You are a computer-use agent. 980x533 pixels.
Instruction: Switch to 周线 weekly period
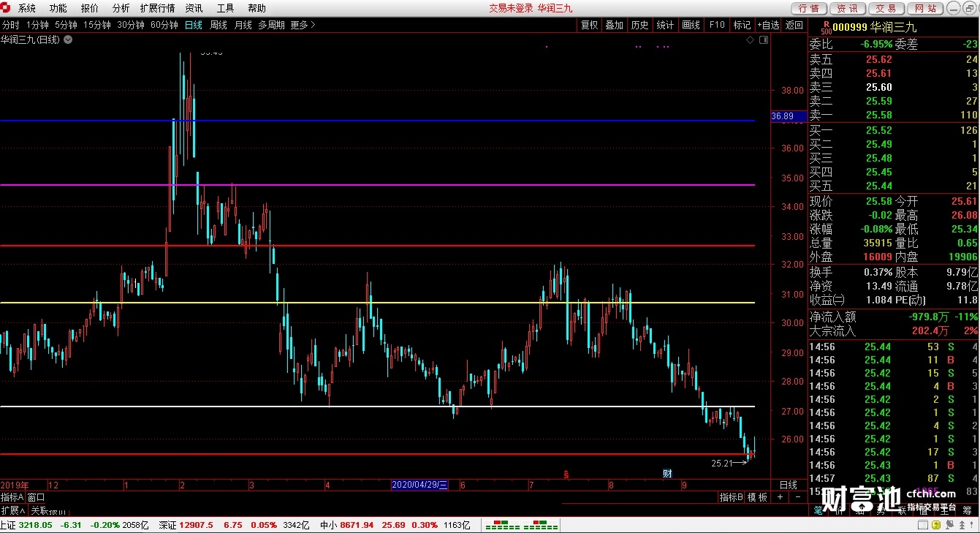tap(219, 25)
